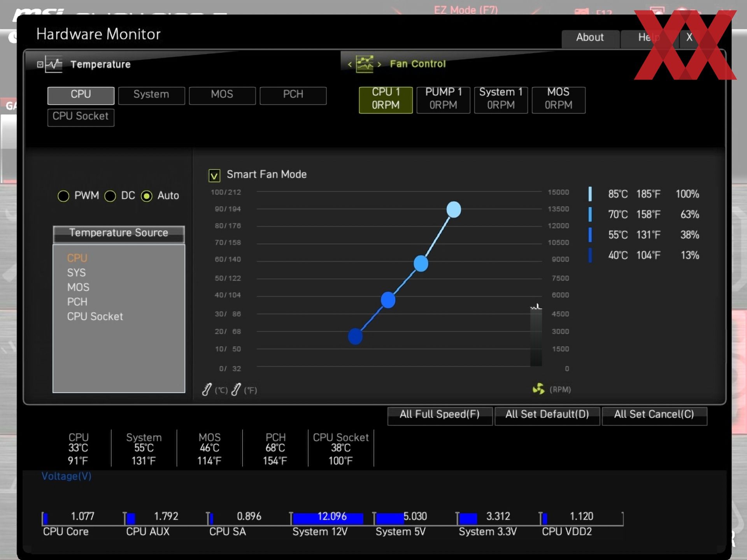This screenshot has width=747, height=560.
Task: Click EZ Mode (F7) in background window
Action: 466,10
